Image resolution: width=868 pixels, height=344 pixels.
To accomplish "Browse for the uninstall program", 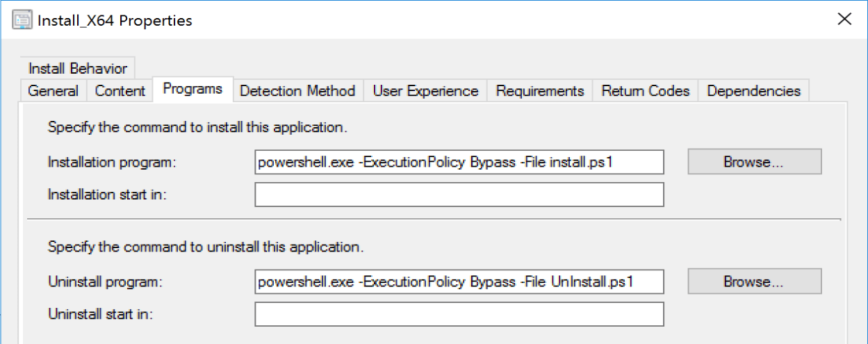I will [x=754, y=281].
